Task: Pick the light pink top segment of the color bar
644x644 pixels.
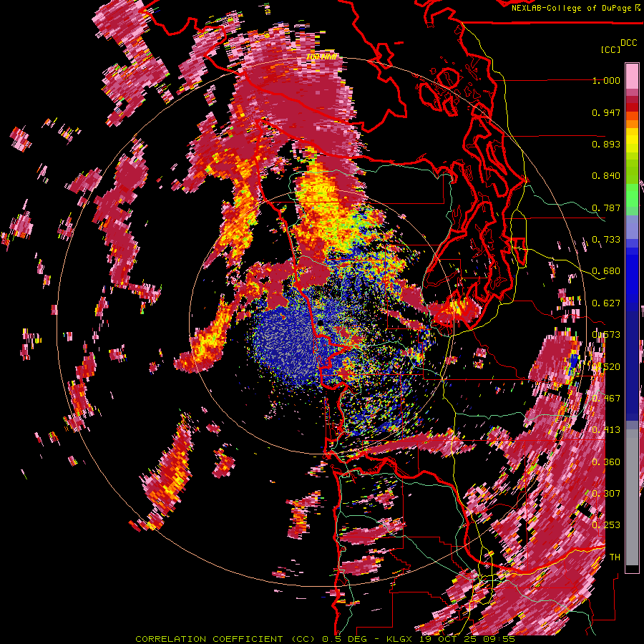Action: click(632, 76)
